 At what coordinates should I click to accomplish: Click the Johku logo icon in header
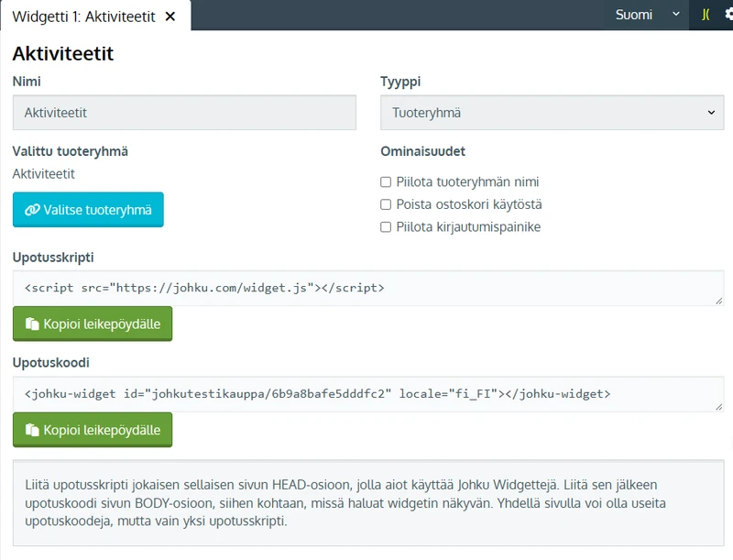click(x=706, y=15)
